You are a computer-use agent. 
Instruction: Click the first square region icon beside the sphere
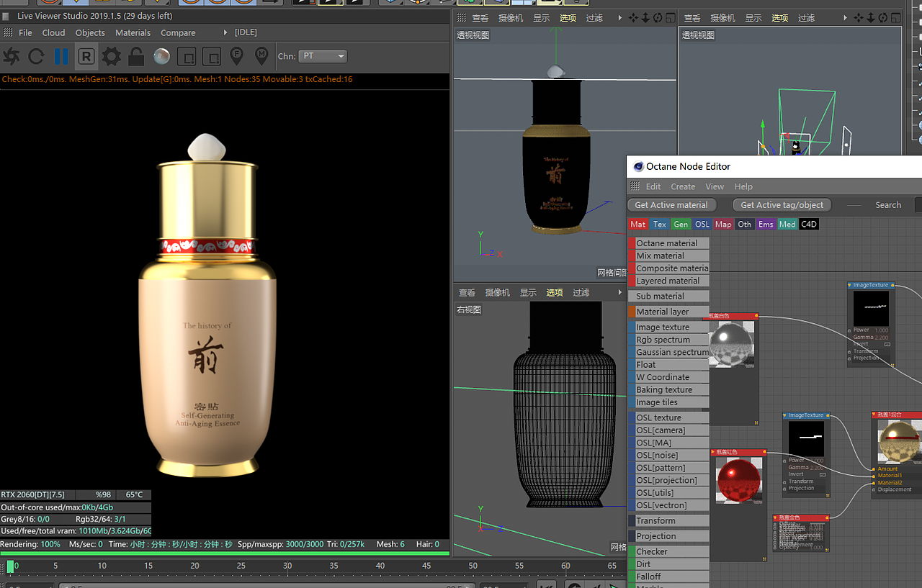[187, 56]
